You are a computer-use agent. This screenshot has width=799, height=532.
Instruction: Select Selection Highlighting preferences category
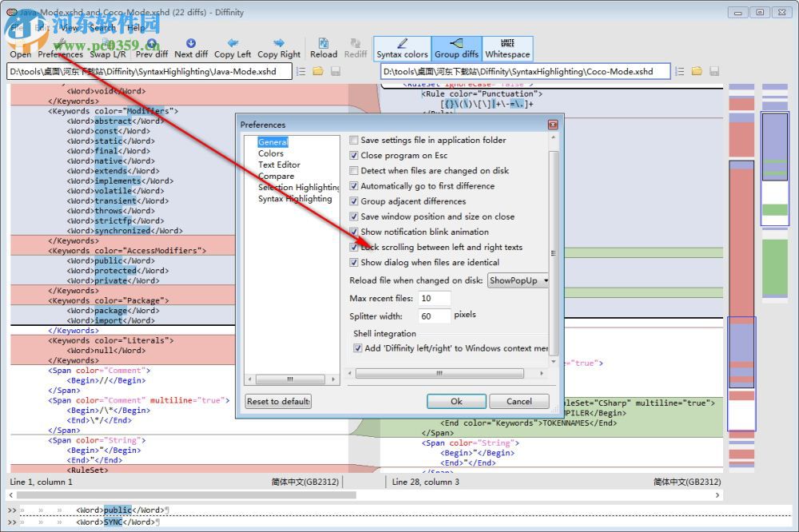coord(299,187)
